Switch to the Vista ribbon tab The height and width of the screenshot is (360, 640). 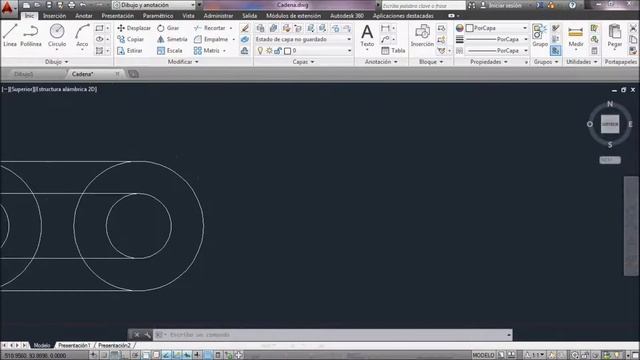188,16
